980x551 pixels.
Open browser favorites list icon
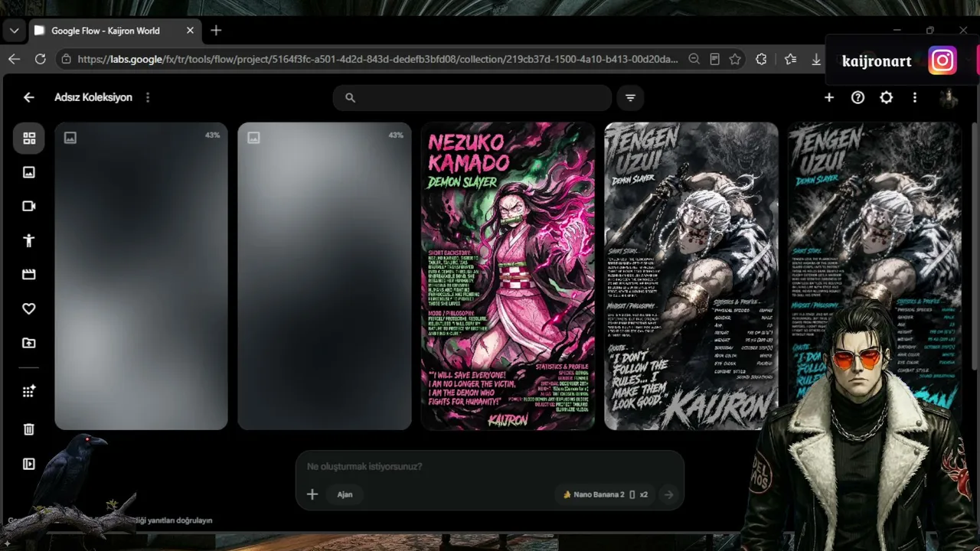click(790, 59)
